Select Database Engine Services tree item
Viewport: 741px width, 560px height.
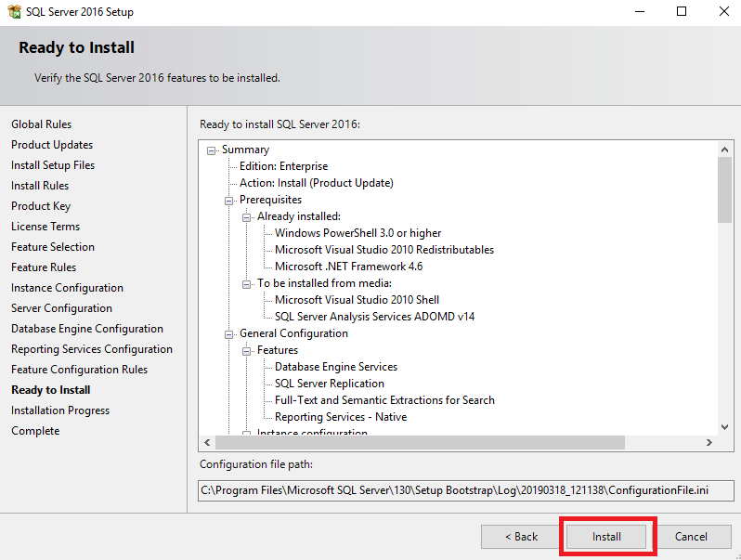(x=336, y=367)
